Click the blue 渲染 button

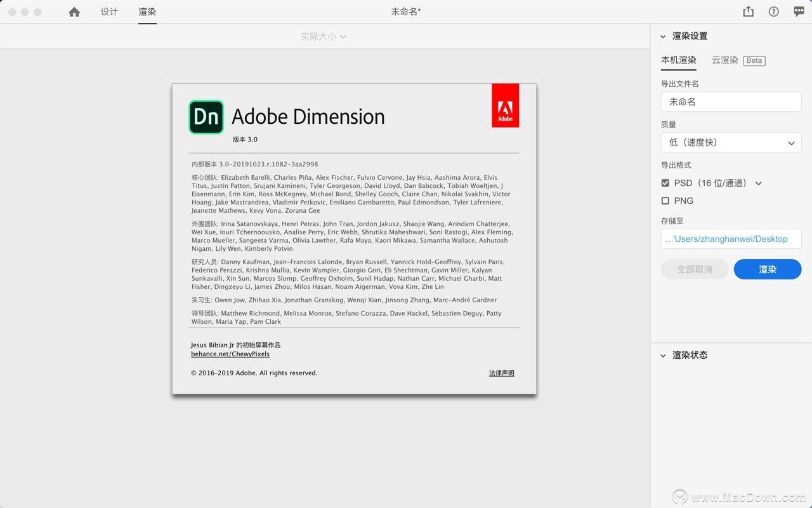[x=768, y=269]
